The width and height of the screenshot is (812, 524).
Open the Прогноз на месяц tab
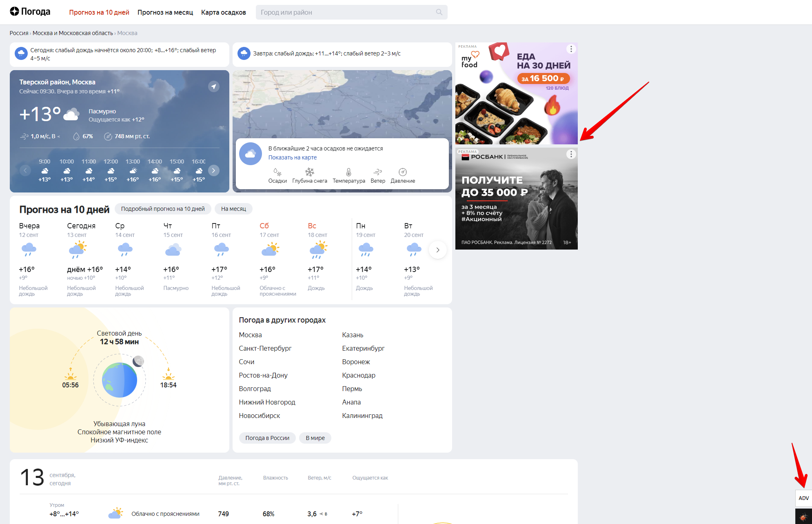pos(165,12)
